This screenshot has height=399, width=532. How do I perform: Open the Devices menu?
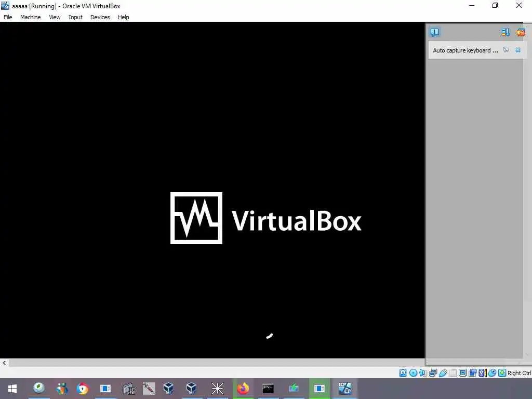(100, 17)
